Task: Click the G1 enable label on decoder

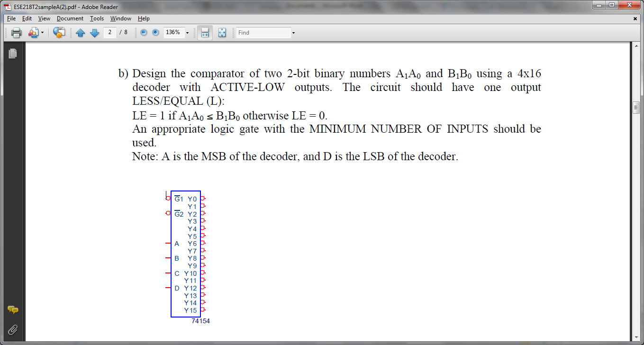Action: 179,199
